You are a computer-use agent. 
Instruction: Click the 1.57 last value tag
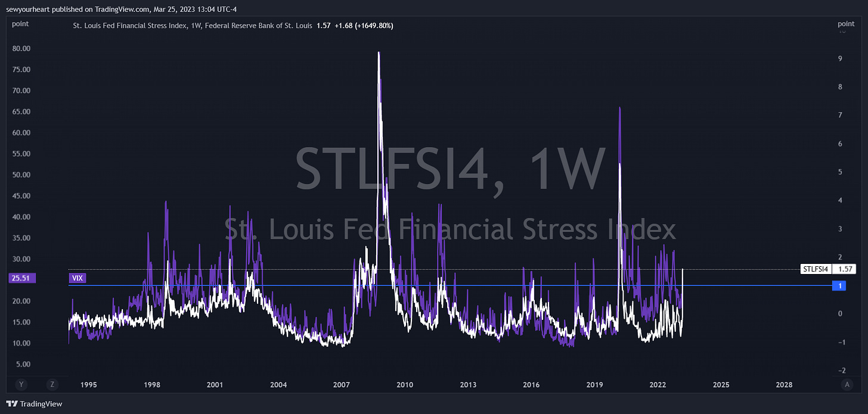coord(844,269)
